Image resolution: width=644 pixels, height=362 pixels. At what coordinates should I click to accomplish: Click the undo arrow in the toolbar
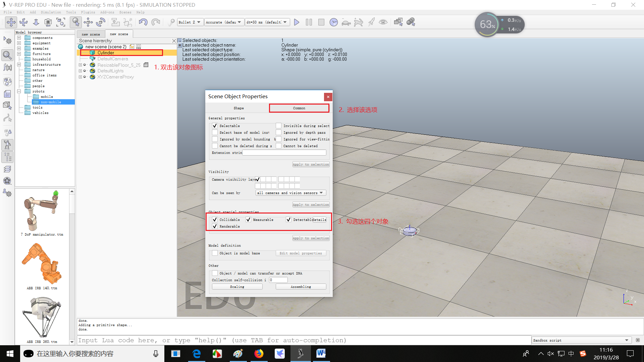143,22
